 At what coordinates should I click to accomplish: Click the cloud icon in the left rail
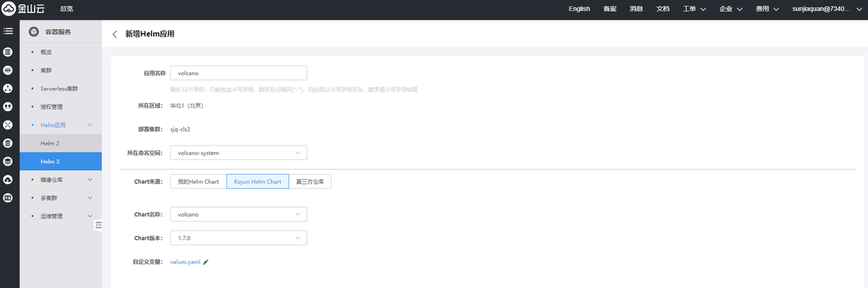coord(8,180)
